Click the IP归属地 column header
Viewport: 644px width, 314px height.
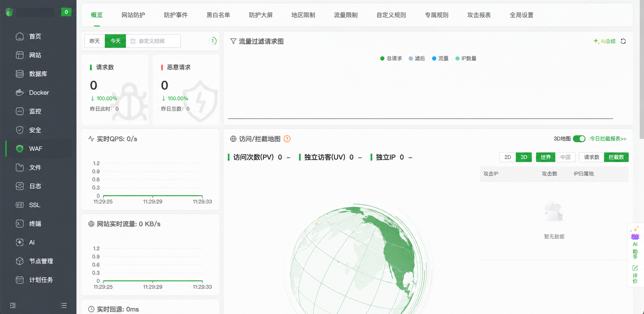(x=584, y=174)
